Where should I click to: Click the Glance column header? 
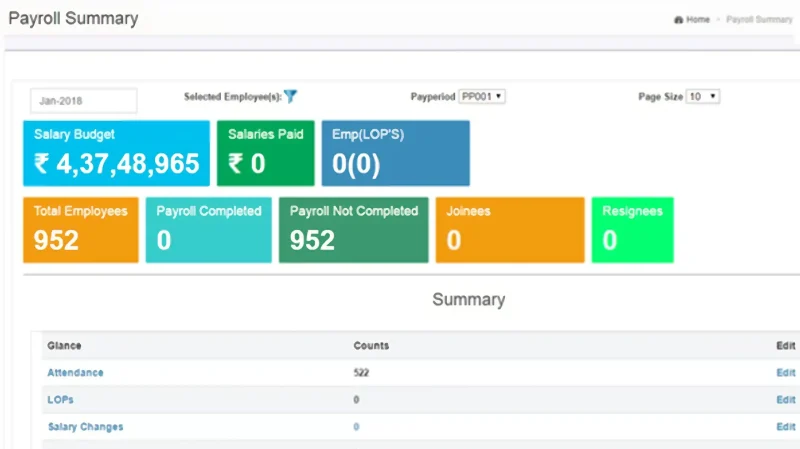(64, 345)
